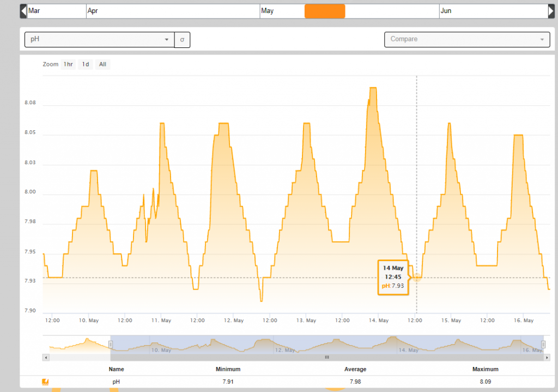Click the sigma statistics button

coord(182,40)
